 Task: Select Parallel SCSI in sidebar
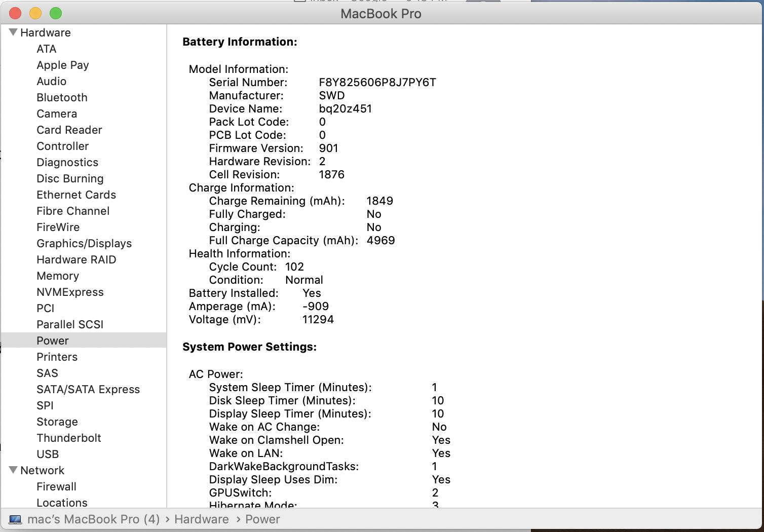[70, 324]
